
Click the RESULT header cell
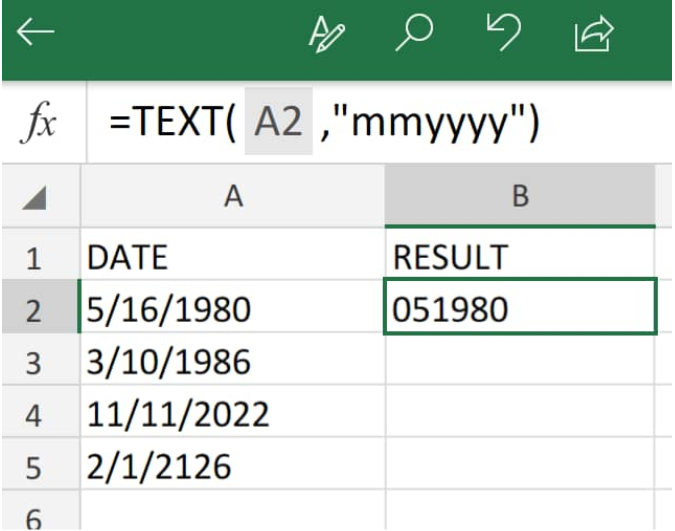pyautogui.click(x=520, y=257)
